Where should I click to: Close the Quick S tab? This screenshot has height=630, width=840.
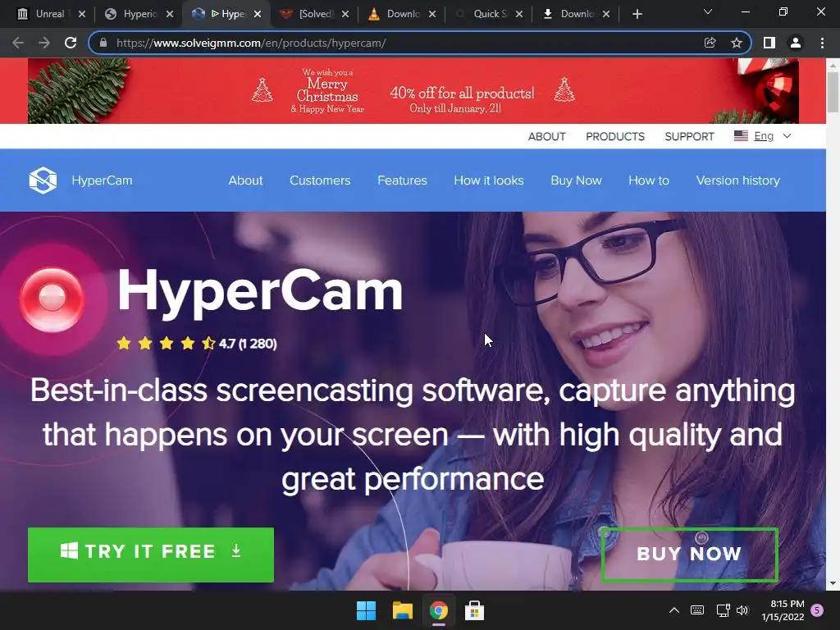pyautogui.click(x=519, y=14)
